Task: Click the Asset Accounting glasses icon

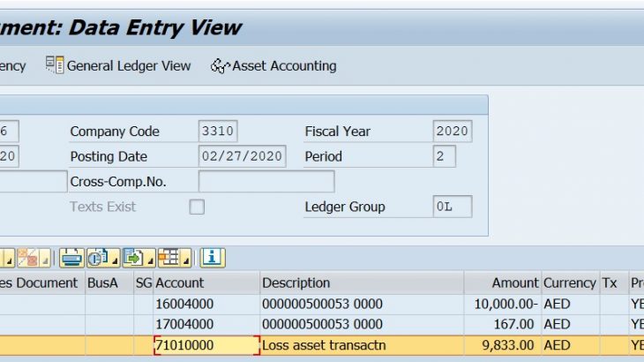Action: pos(221,65)
